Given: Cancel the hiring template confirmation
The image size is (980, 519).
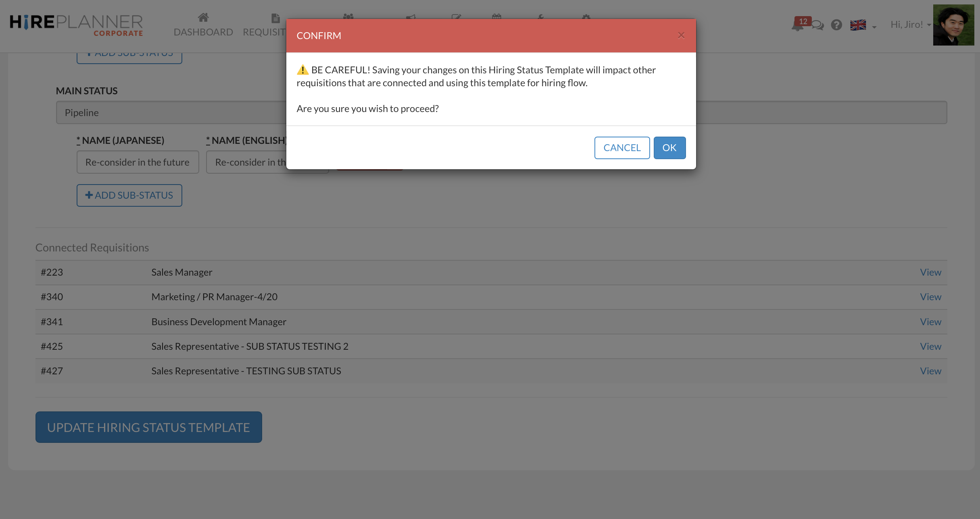Looking at the screenshot, I should pyautogui.click(x=622, y=147).
